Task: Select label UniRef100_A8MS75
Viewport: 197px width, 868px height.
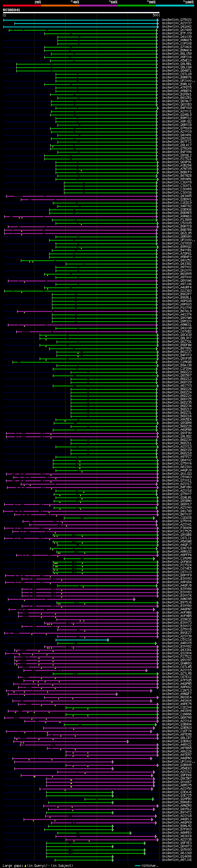Action: pos(177,785)
